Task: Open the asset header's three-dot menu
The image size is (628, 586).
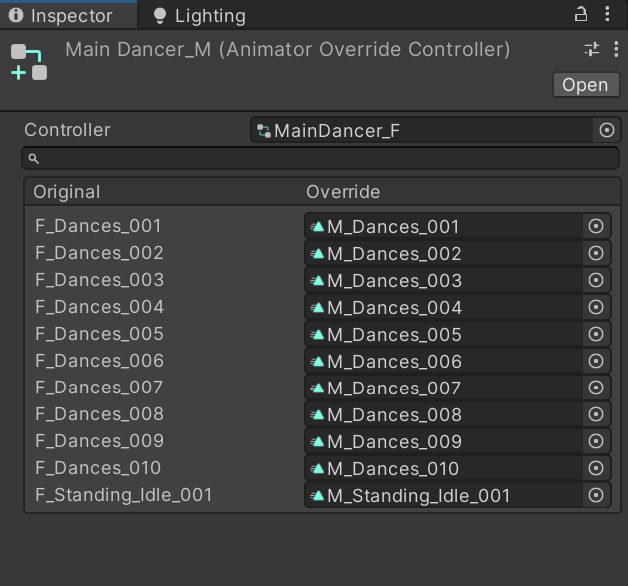Action: click(x=616, y=49)
